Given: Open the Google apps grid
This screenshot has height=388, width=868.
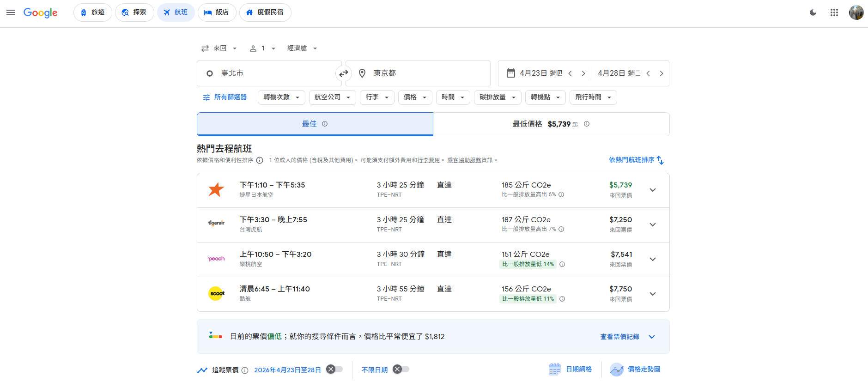Looking at the screenshot, I should tap(834, 12).
